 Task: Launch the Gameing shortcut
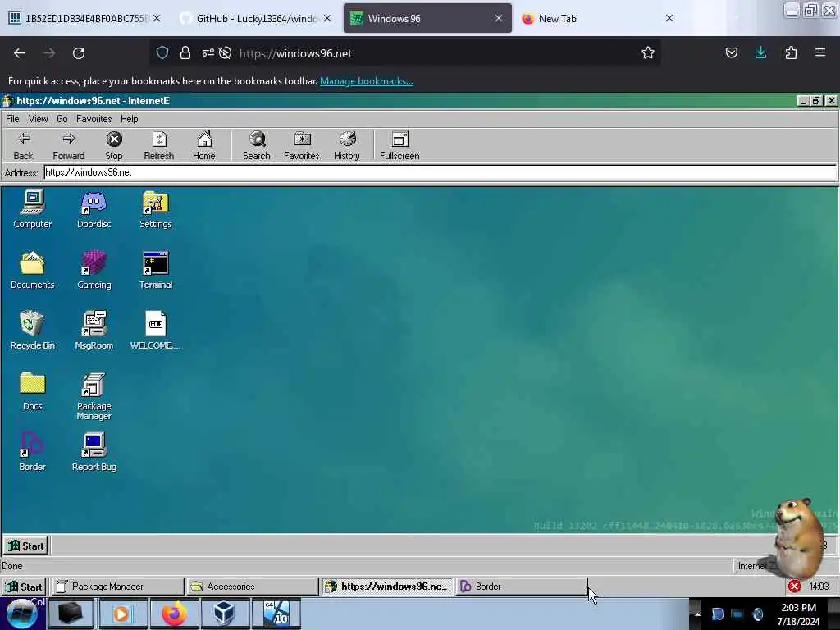pos(94,270)
